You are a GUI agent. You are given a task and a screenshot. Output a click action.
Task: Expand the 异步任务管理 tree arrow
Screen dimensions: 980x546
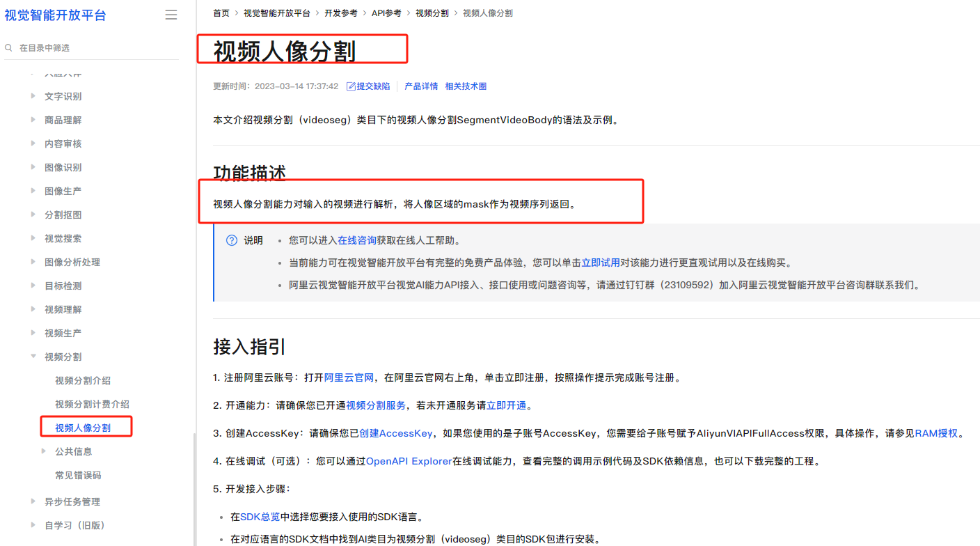click(x=33, y=501)
